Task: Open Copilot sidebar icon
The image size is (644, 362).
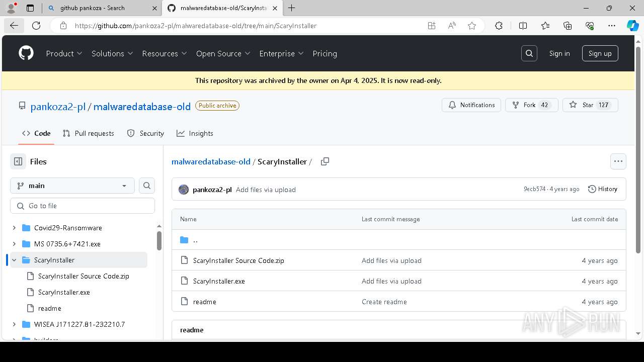Action: 632,26
